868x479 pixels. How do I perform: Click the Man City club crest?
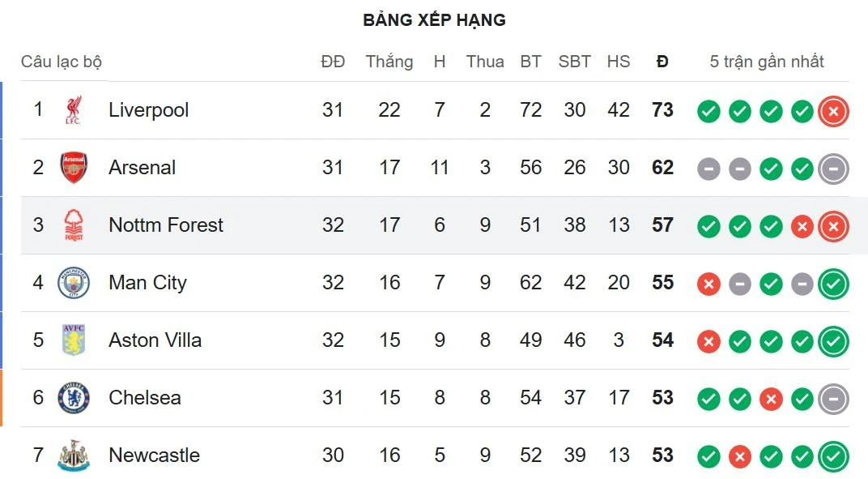[74, 283]
